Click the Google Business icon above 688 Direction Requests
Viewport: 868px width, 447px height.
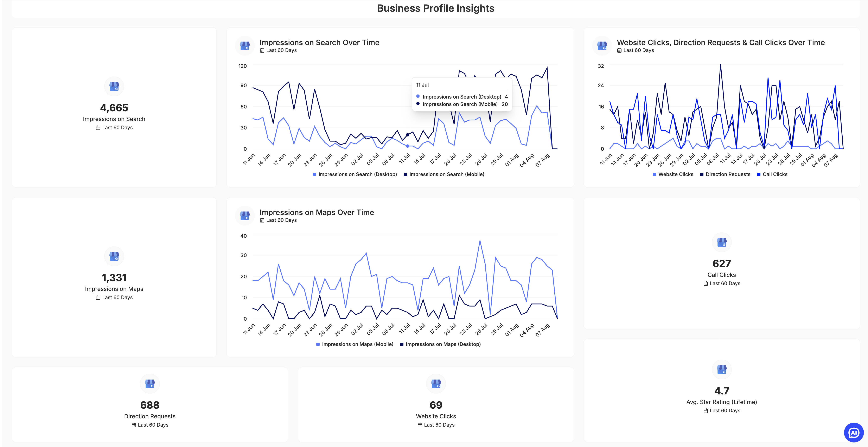(x=150, y=383)
